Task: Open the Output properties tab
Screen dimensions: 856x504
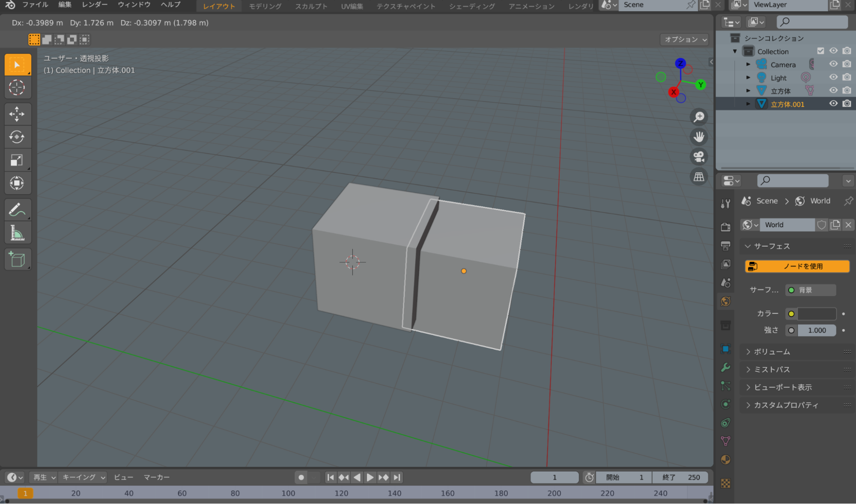Action: tap(725, 246)
